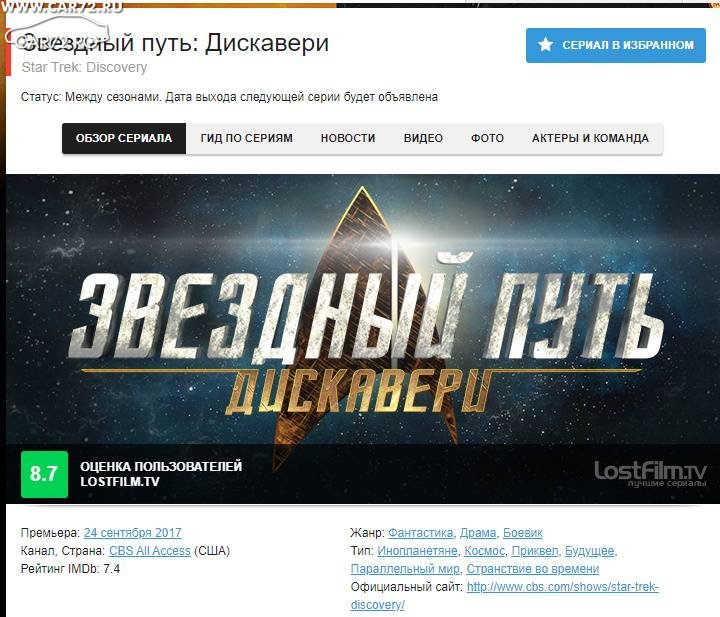Go to the Видео tab
Image resolution: width=720 pixels, height=617 pixels.
(423, 138)
